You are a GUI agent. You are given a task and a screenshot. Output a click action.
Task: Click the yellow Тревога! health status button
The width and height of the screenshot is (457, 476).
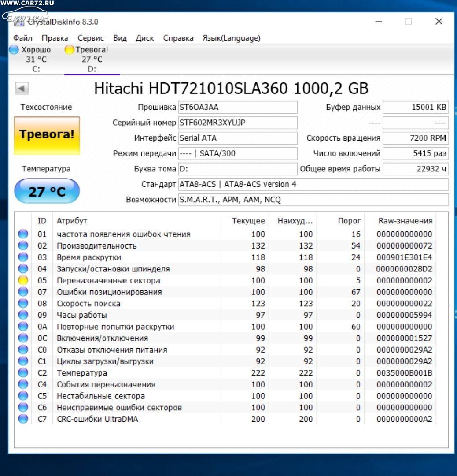click(x=47, y=135)
